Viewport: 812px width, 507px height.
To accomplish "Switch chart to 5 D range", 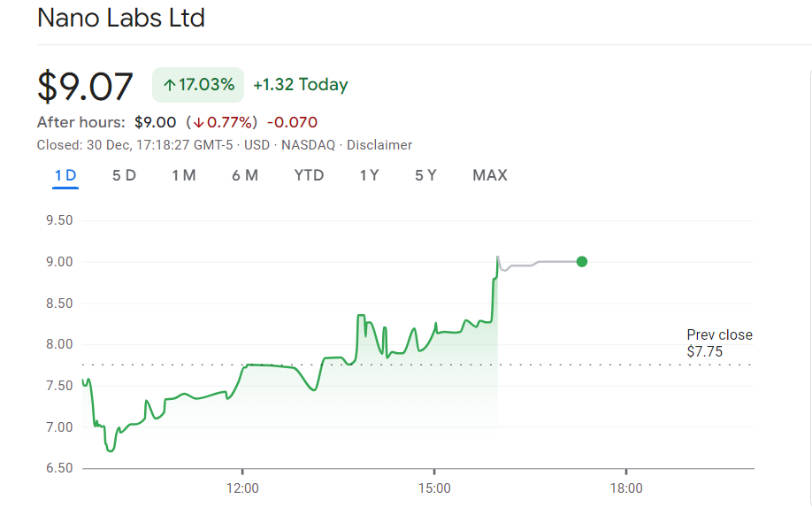I will (x=124, y=175).
